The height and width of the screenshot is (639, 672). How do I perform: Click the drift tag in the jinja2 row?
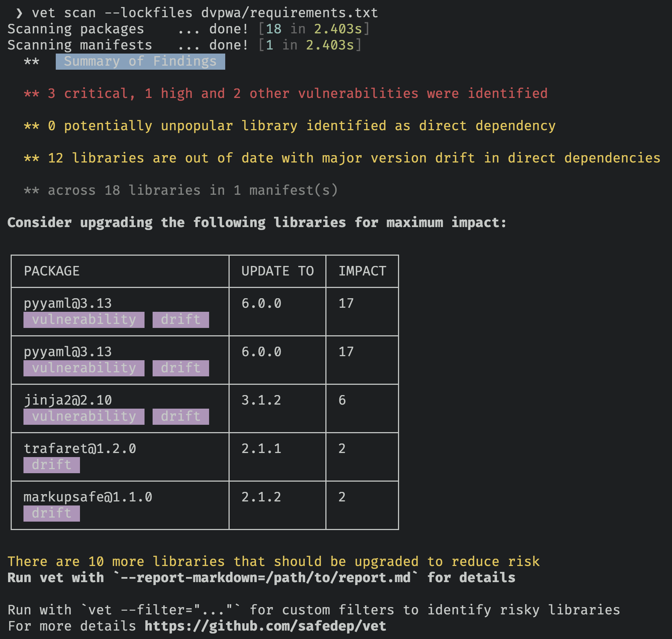[x=180, y=417]
